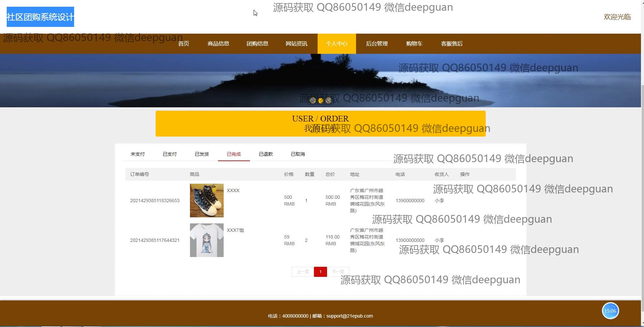Click the blue 15:06 timer bubble

[610, 311]
